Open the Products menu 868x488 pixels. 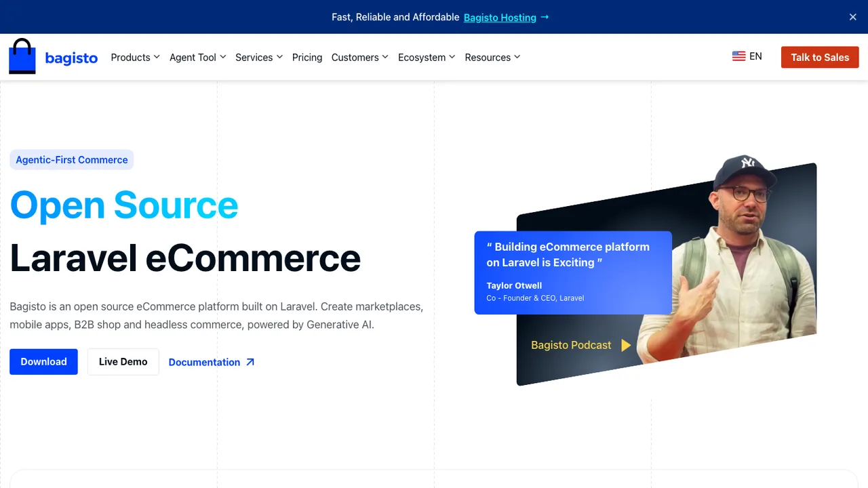point(136,57)
